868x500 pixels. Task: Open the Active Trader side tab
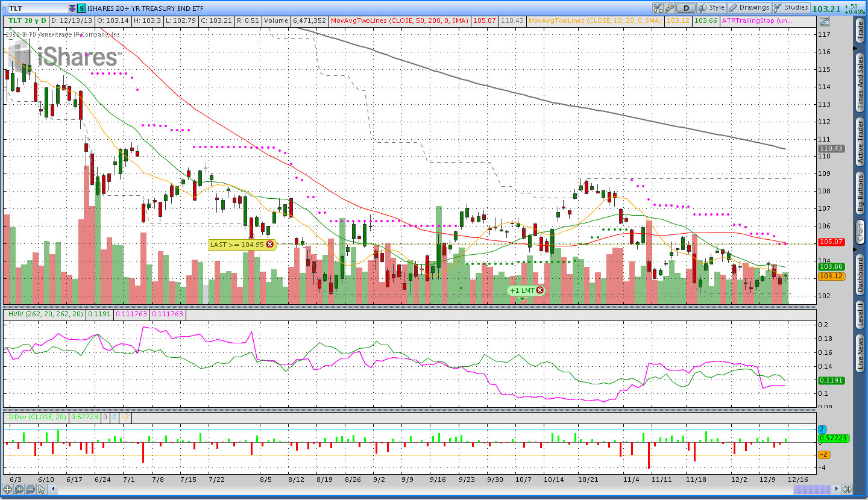(860, 142)
